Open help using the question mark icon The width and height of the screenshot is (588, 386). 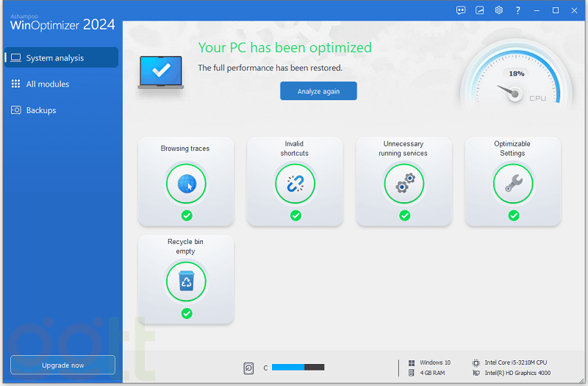(x=518, y=10)
